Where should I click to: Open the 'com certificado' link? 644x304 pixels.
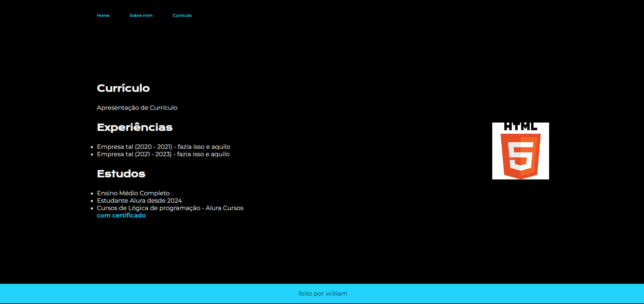click(121, 215)
